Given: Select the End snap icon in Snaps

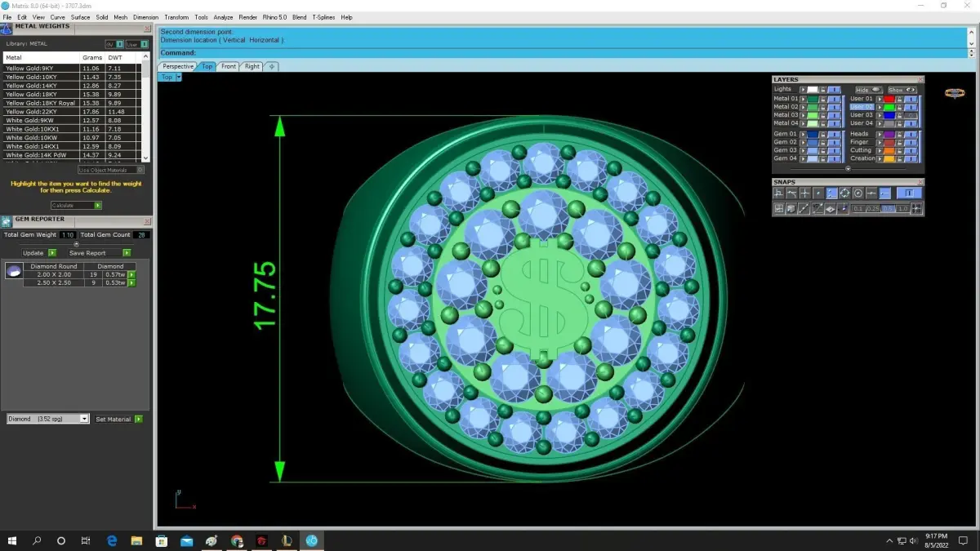Looking at the screenshot, I should coord(884,193).
